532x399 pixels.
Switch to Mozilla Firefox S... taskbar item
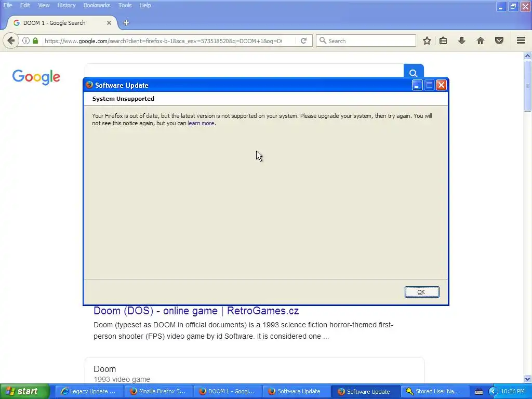point(158,392)
